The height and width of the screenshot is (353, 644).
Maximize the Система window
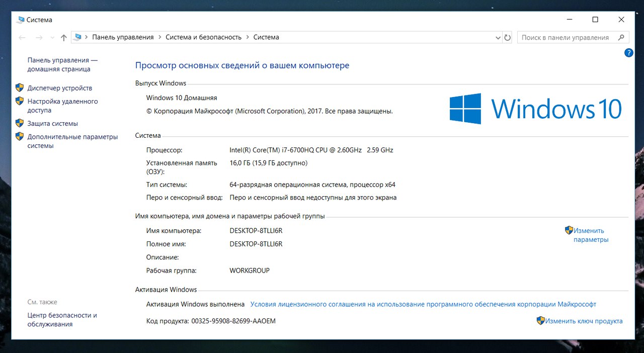[x=595, y=20]
